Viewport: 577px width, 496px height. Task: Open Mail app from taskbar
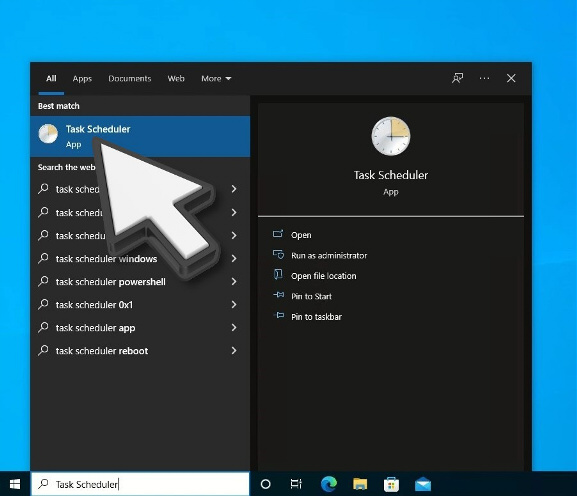(x=423, y=484)
